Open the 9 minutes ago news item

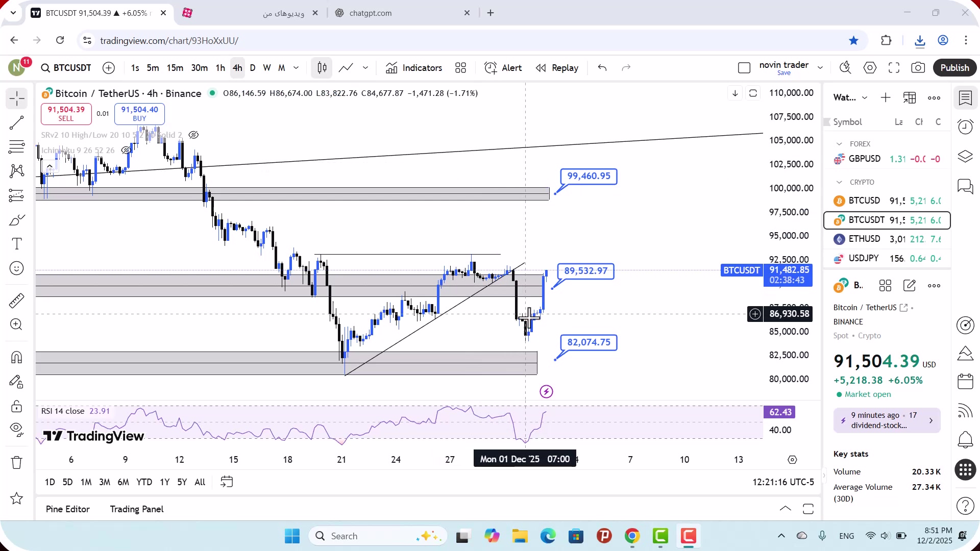tap(887, 421)
